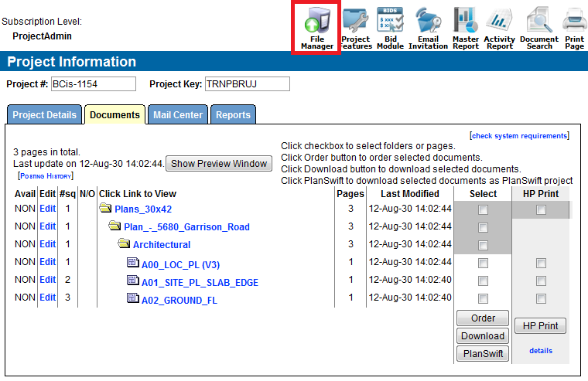Screen dimensions: 588x381
Task: Tick HP Print checkbox for A00_LOC_PL (V3)
Action: coord(541,263)
